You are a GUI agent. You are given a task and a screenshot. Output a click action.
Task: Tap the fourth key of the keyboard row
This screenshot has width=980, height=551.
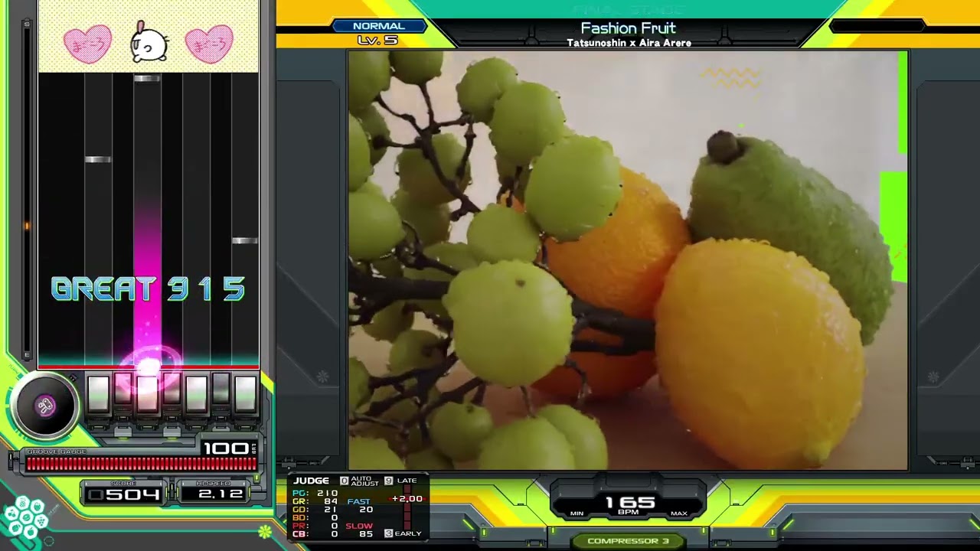(x=171, y=390)
